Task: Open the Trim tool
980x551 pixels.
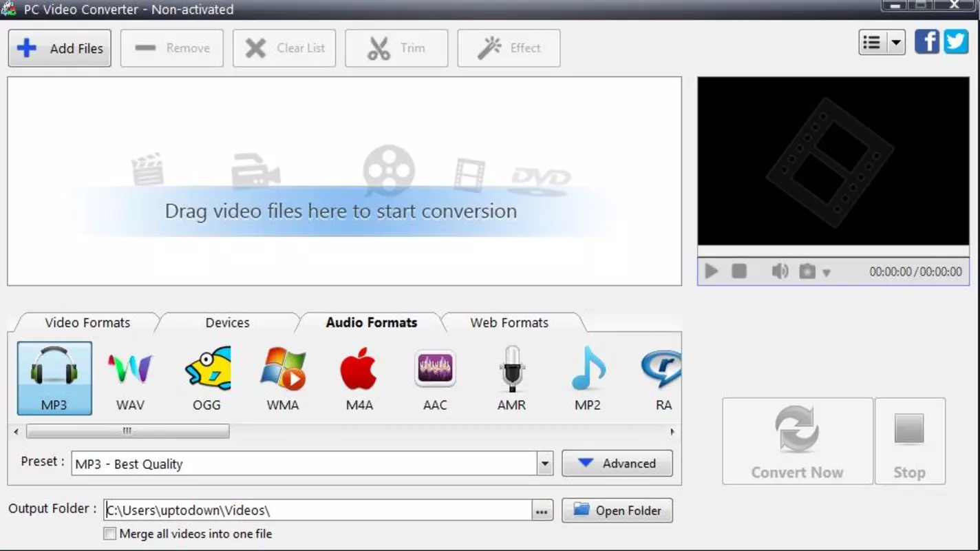Action: pos(396,48)
